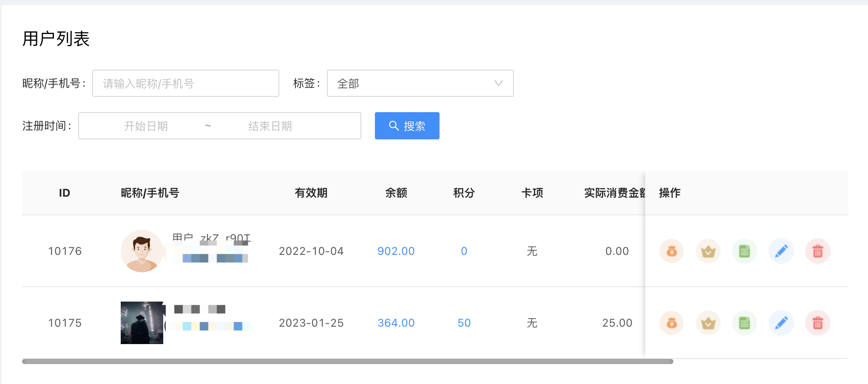Click the points value 50 link

(464, 323)
